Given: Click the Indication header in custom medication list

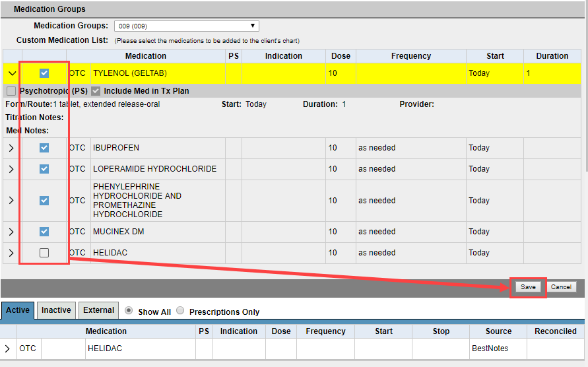Looking at the screenshot, I should pyautogui.click(x=284, y=56).
